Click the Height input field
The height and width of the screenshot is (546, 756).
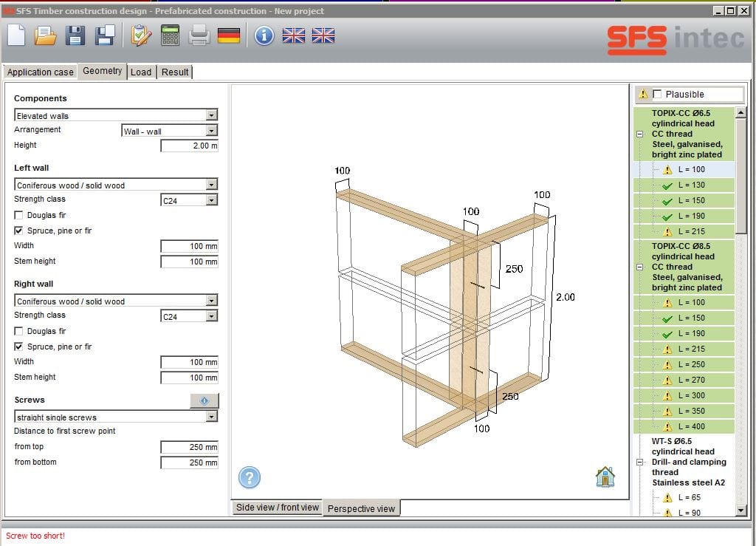tap(190, 146)
